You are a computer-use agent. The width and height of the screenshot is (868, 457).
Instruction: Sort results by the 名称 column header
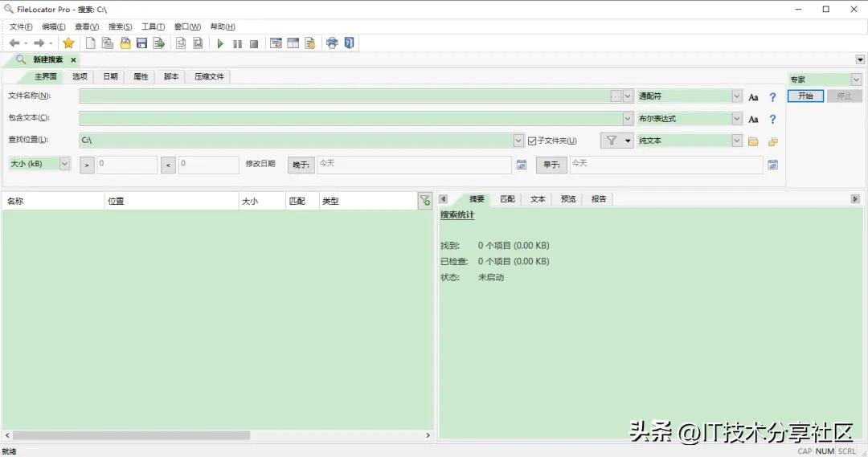pos(53,202)
